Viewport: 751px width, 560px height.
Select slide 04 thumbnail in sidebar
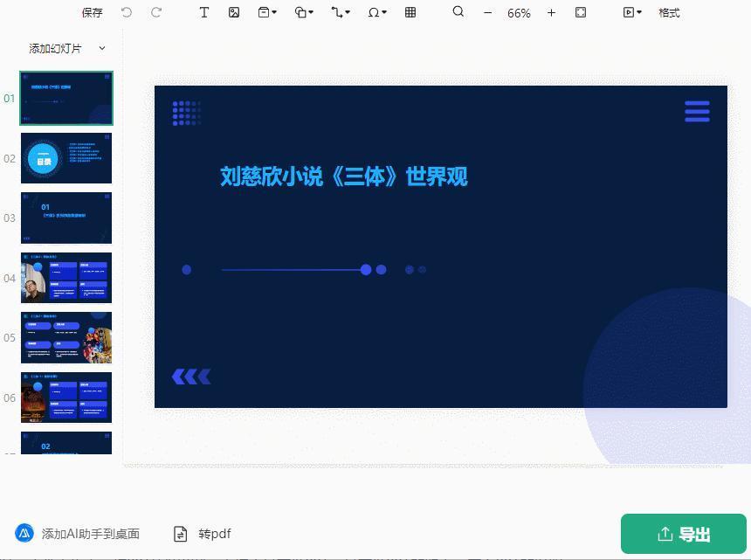point(66,278)
